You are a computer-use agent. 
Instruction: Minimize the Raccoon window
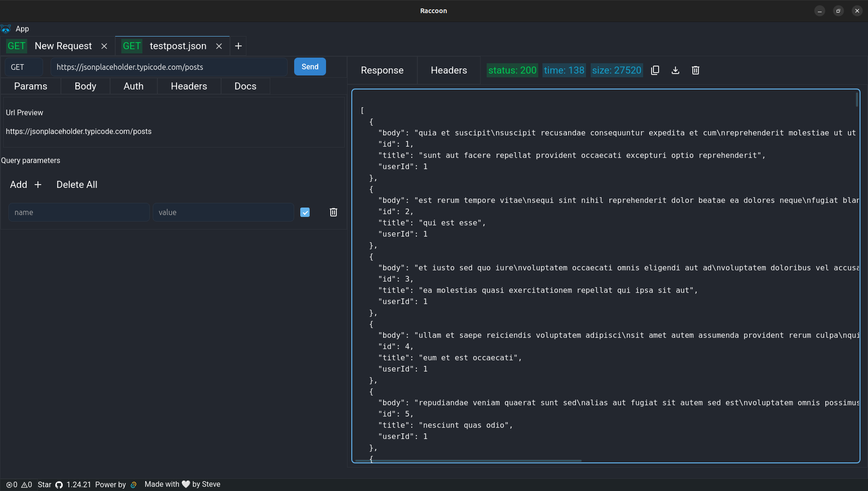point(820,11)
